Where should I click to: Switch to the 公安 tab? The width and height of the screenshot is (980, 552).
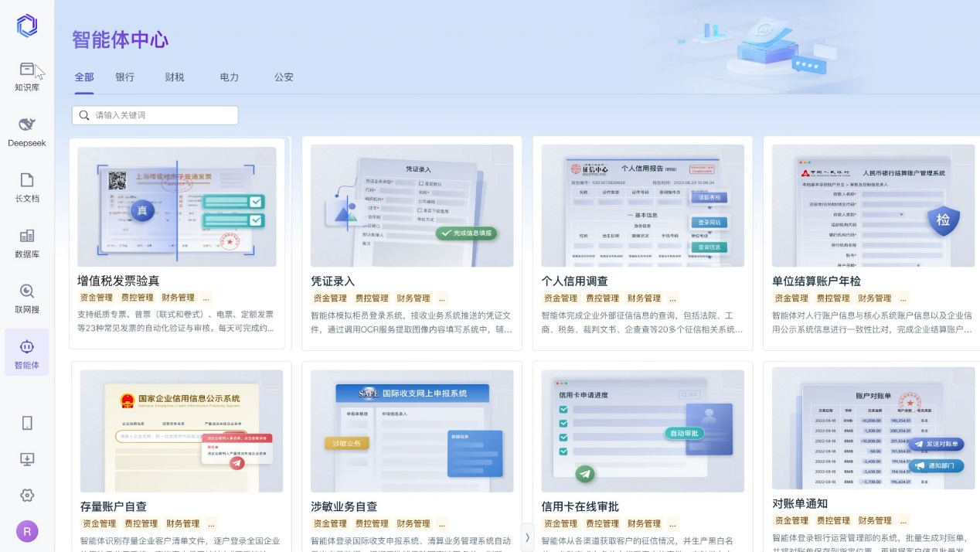(283, 77)
